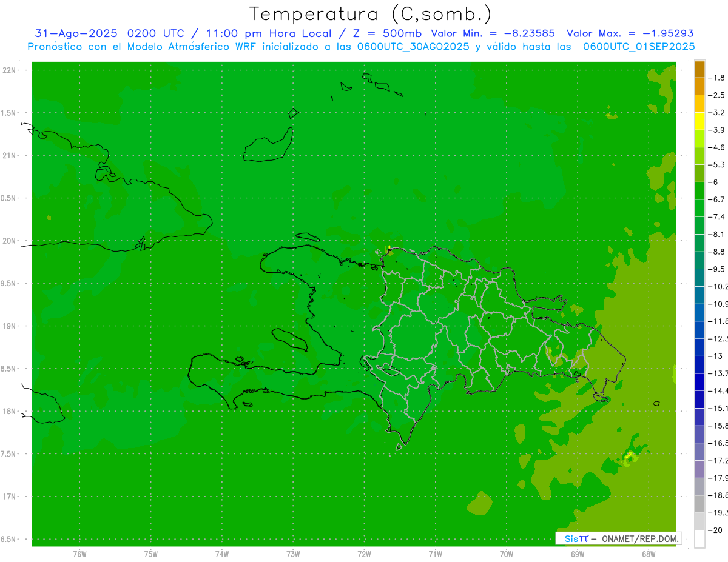Image resolution: width=728 pixels, height=562 pixels.
Task: Click the '68W' longitude label
Action: 648,554
